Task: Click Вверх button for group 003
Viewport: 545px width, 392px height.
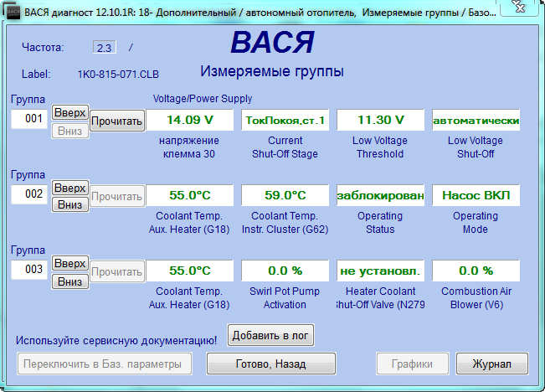Action: point(69,263)
